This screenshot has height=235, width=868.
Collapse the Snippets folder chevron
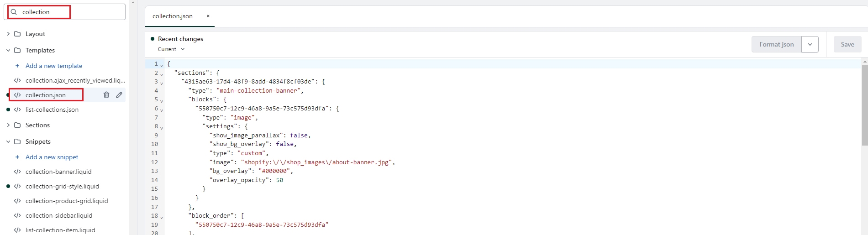[8, 141]
